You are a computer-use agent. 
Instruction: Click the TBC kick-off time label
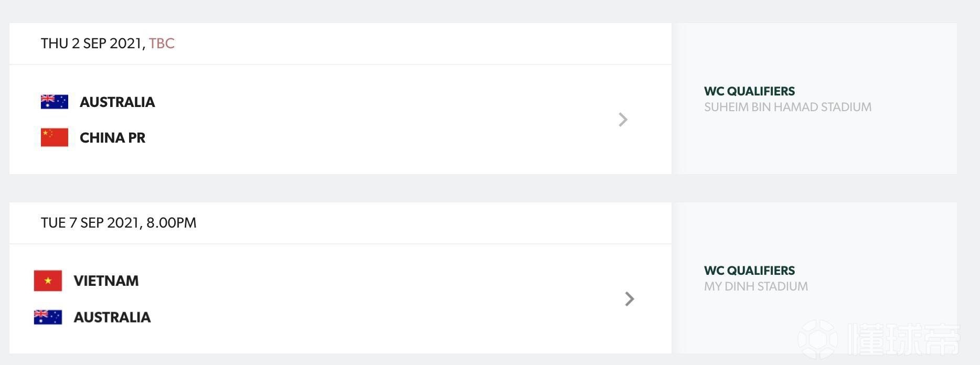[162, 44]
